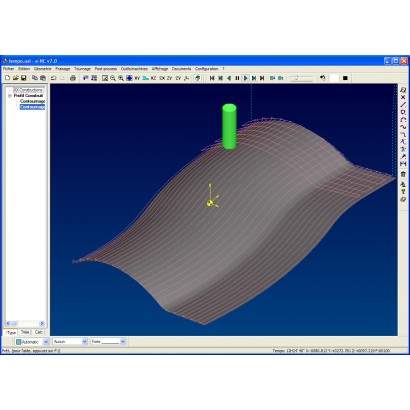Select the highlighted Contournage tree item
The width and height of the screenshot is (410, 410).
click(x=32, y=107)
